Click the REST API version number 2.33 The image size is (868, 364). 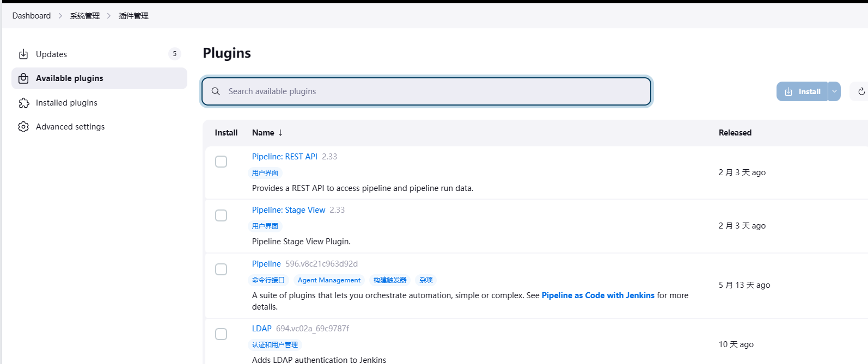click(x=329, y=157)
